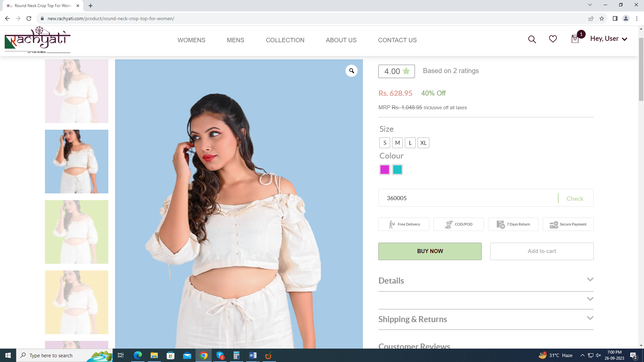This screenshot has height=362, width=644.
Task: Pick the magenta colour swatch
Action: pyautogui.click(x=385, y=170)
